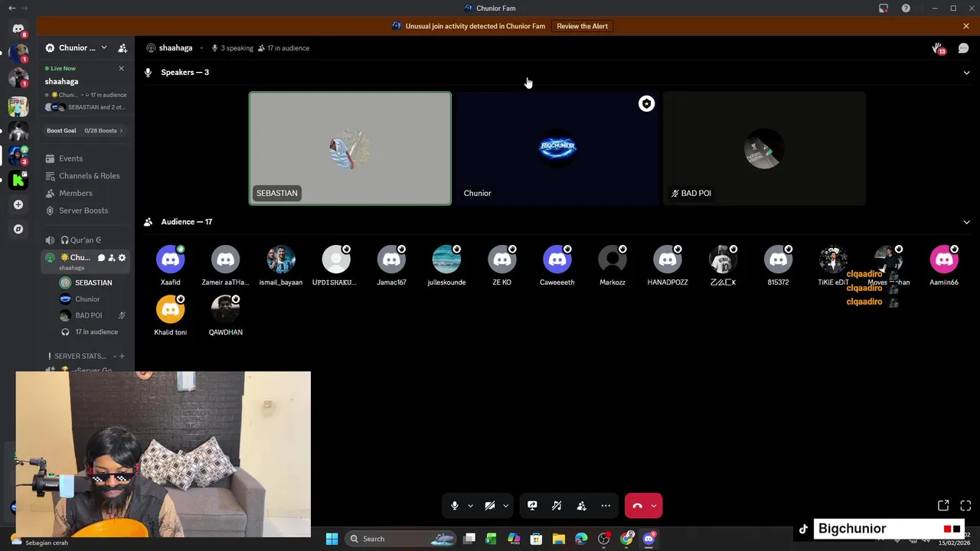This screenshot has height=551, width=980.
Task: Click the moderator badge on Chunior tile
Action: tap(646, 104)
